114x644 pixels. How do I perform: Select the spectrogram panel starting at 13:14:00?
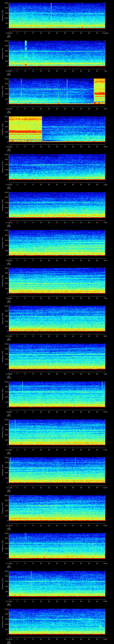pyautogui.click(x=57, y=584)
